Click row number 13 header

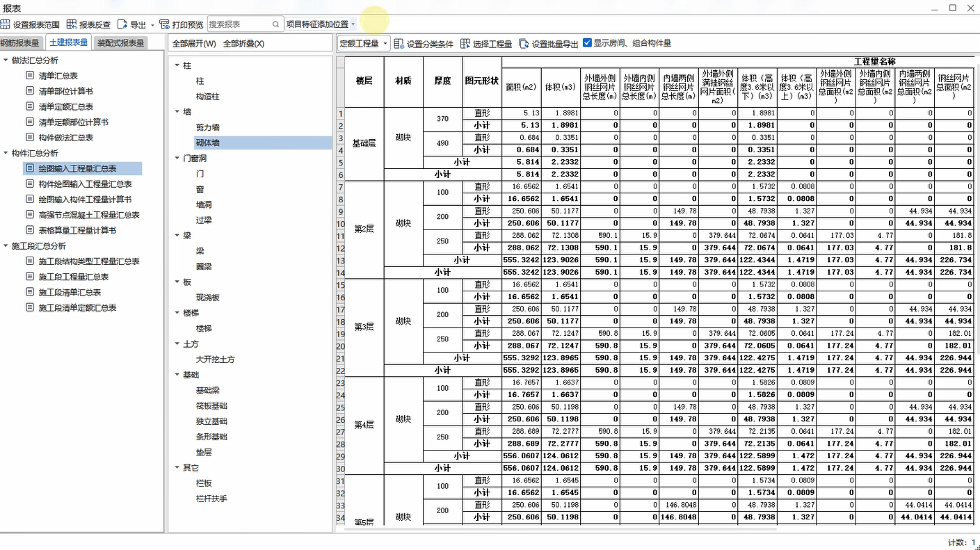[x=341, y=260]
